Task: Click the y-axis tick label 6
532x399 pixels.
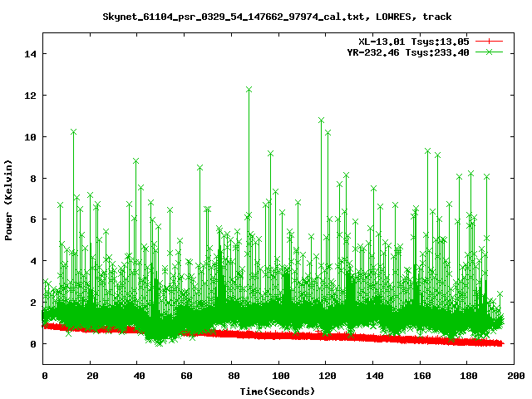Action: click(33, 219)
